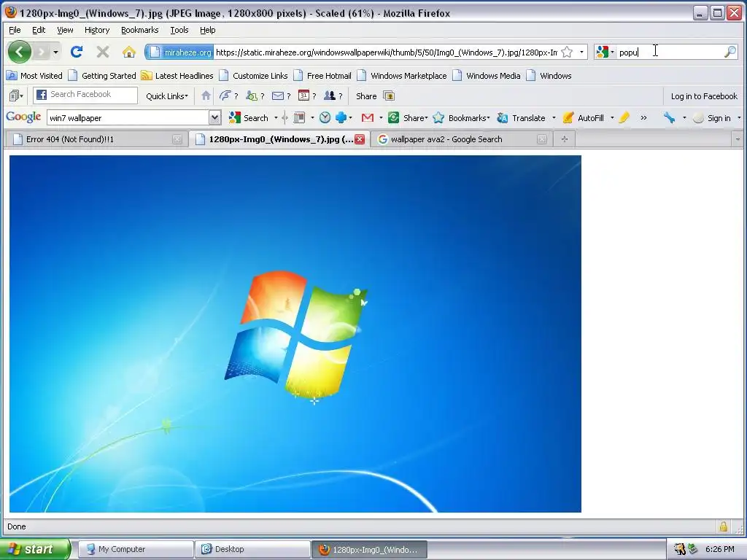Switch to Error 404 (Not Found) tab
Viewport: 747px width, 560px height.
(96, 139)
